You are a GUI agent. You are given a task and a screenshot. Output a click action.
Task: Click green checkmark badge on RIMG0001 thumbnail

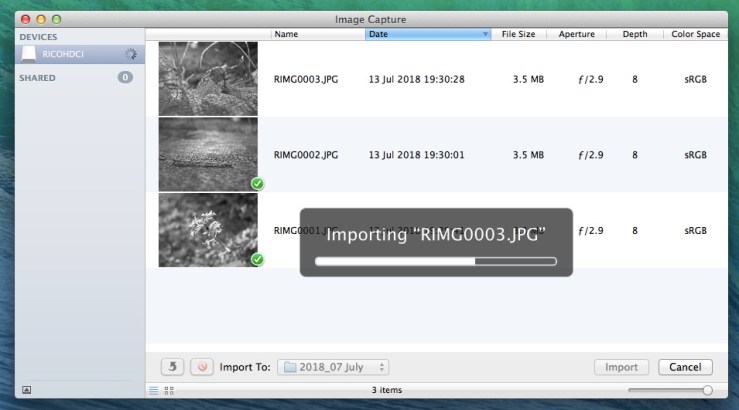(257, 260)
